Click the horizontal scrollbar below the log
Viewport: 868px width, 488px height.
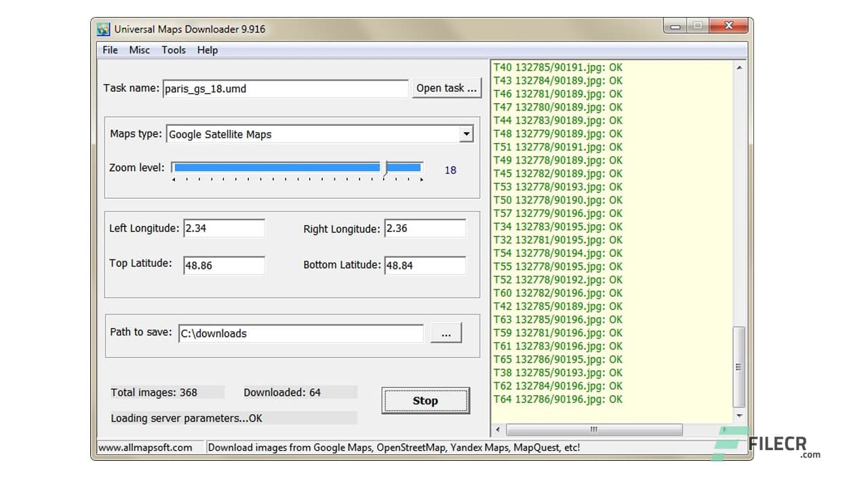point(593,429)
